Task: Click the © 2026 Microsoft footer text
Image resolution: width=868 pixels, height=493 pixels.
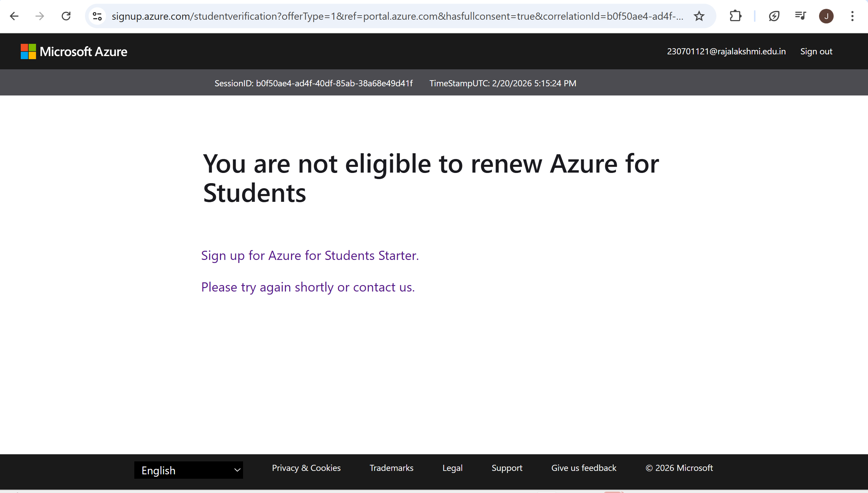Action: (679, 468)
